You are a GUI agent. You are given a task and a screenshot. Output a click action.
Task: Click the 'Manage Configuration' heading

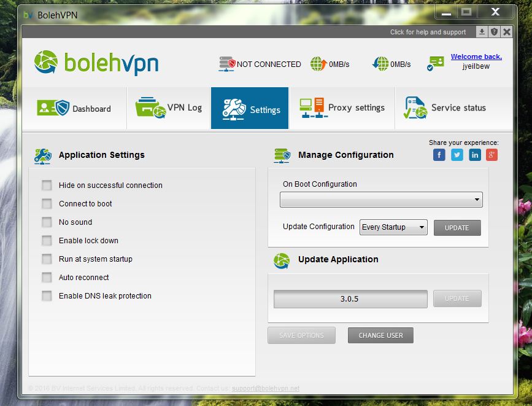345,155
